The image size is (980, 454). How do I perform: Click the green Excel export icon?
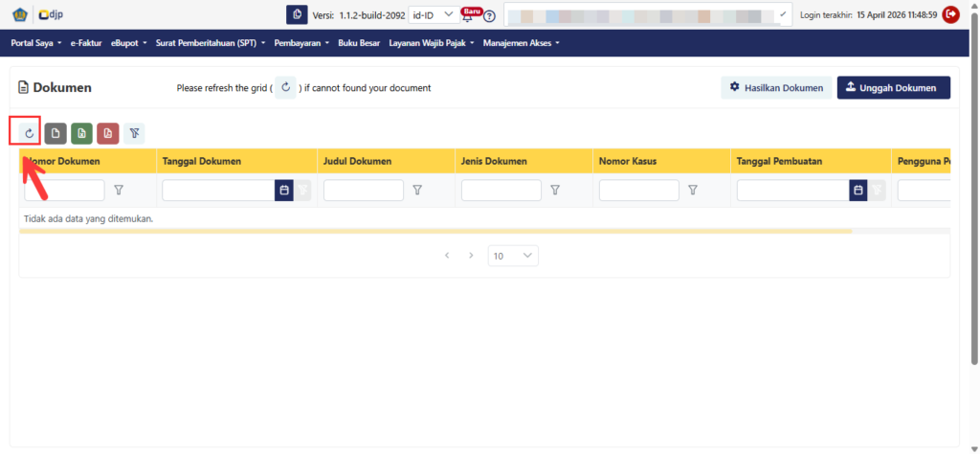tap(82, 133)
